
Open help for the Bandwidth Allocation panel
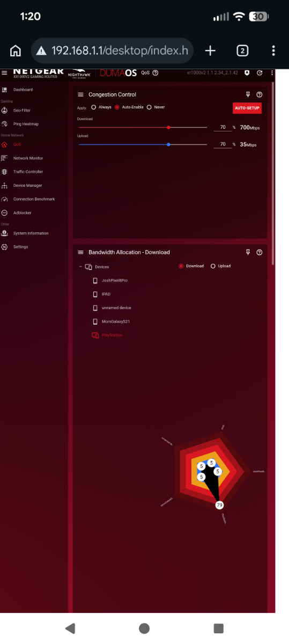point(260,252)
